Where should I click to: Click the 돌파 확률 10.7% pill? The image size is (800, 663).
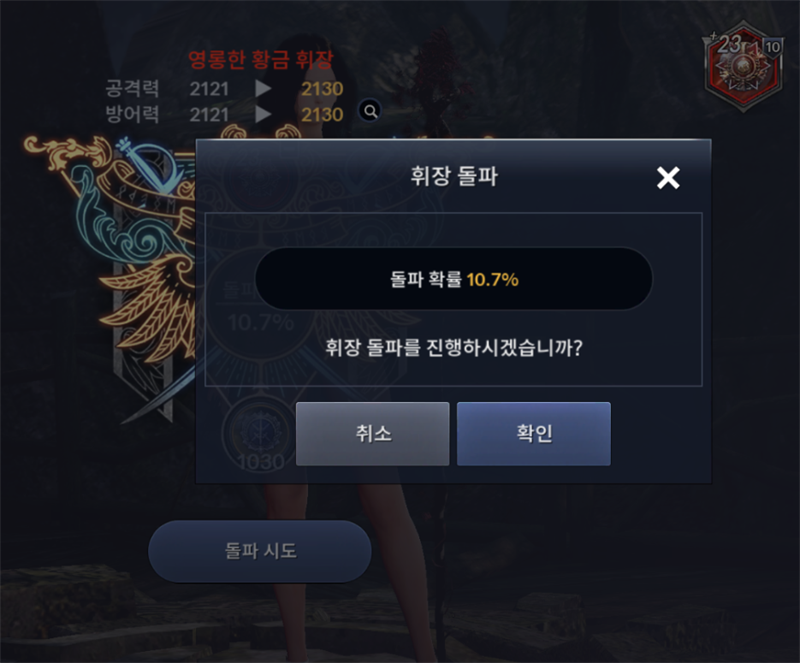coord(454,279)
